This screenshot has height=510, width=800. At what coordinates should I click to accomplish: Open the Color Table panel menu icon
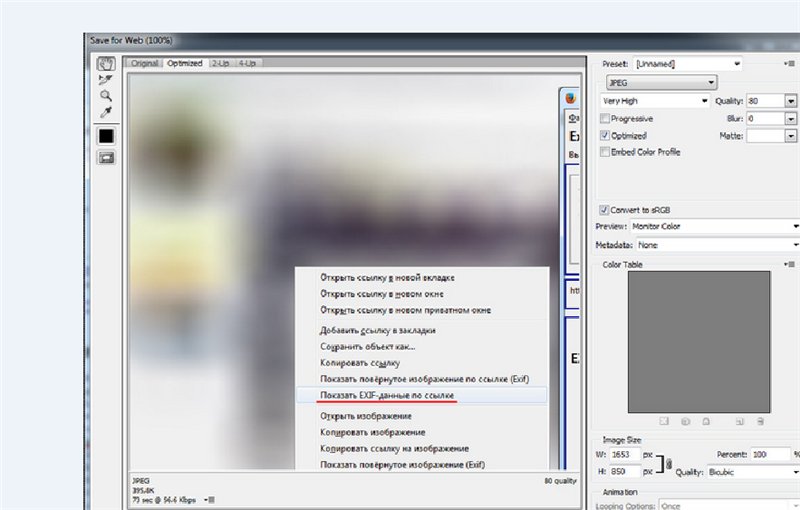coord(789,264)
